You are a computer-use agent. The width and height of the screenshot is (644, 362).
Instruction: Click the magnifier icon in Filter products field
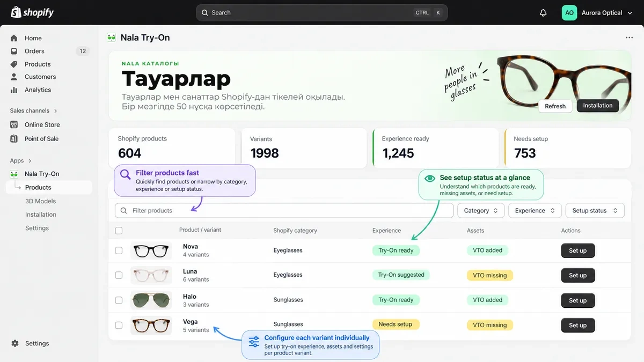point(124,211)
